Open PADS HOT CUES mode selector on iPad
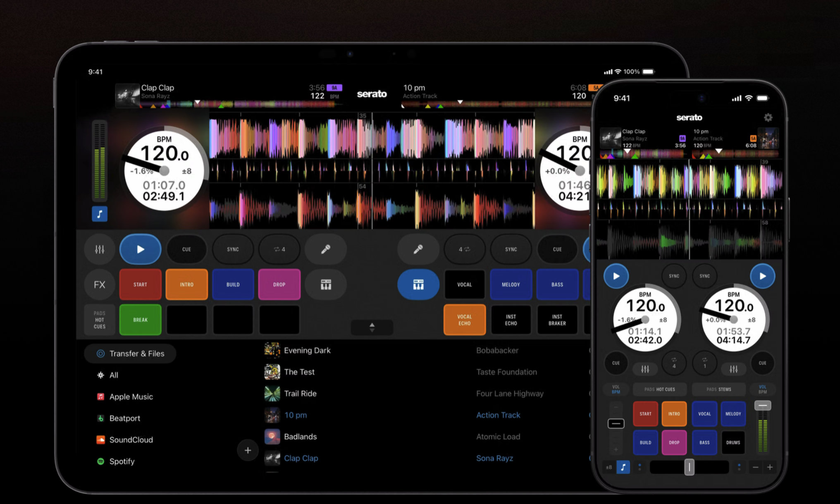 point(100,320)
